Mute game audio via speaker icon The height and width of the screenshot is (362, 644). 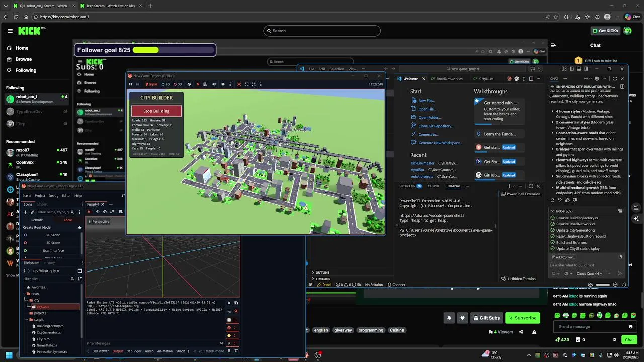(214, 84)
